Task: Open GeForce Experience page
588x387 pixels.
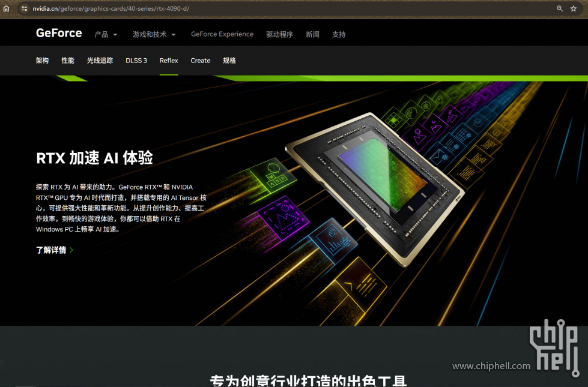Action: click(222, 34)
